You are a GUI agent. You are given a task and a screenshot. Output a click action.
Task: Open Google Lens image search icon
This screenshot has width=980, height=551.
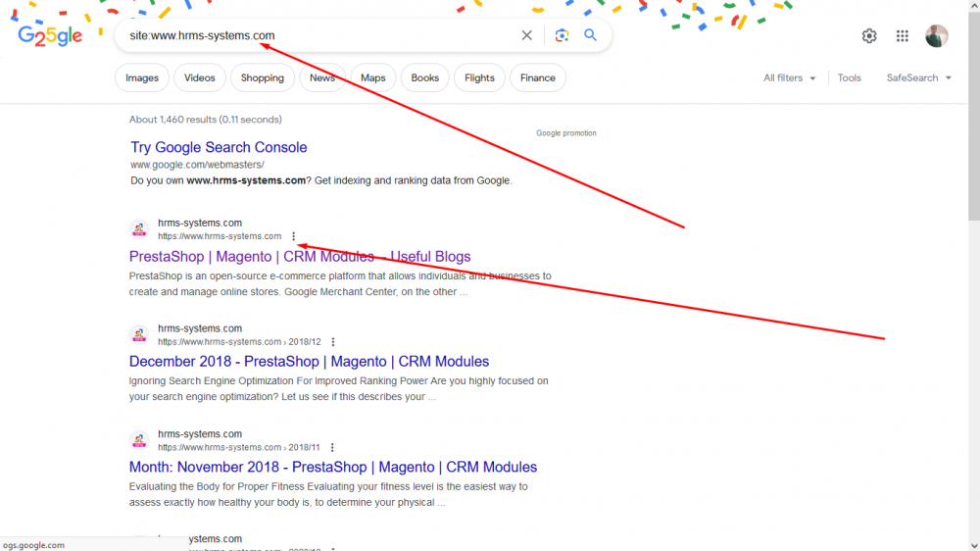tap(562, 35)
